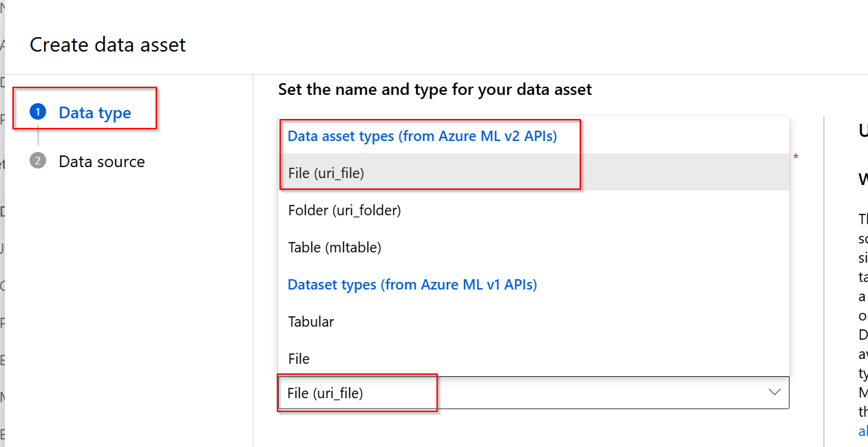The image size is (868, 447).
Task: Choose Table (mltable) option
Action: [x=533, y=247]
